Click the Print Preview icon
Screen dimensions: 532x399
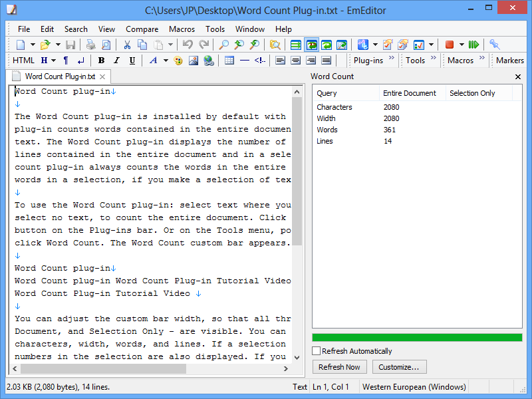pos(106,45)
